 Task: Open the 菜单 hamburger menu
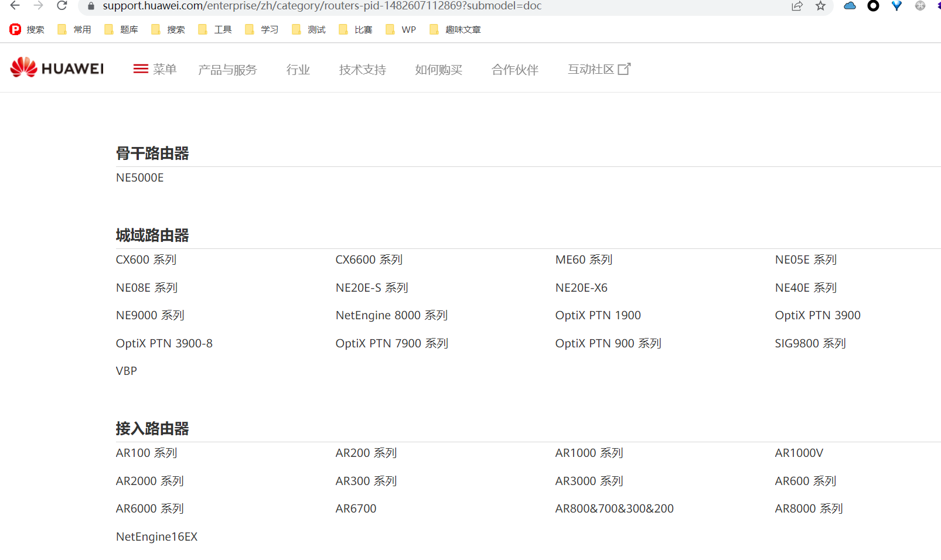(x=155, y=69)
